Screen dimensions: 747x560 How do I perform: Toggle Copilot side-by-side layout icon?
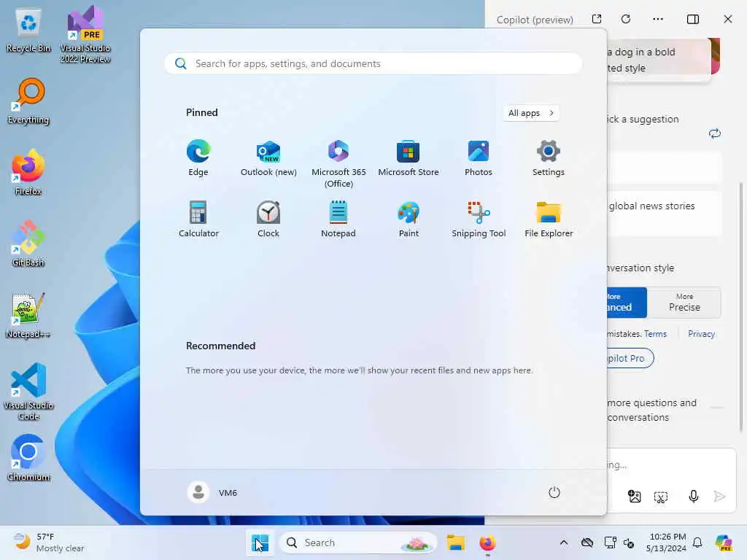[693, 19]
